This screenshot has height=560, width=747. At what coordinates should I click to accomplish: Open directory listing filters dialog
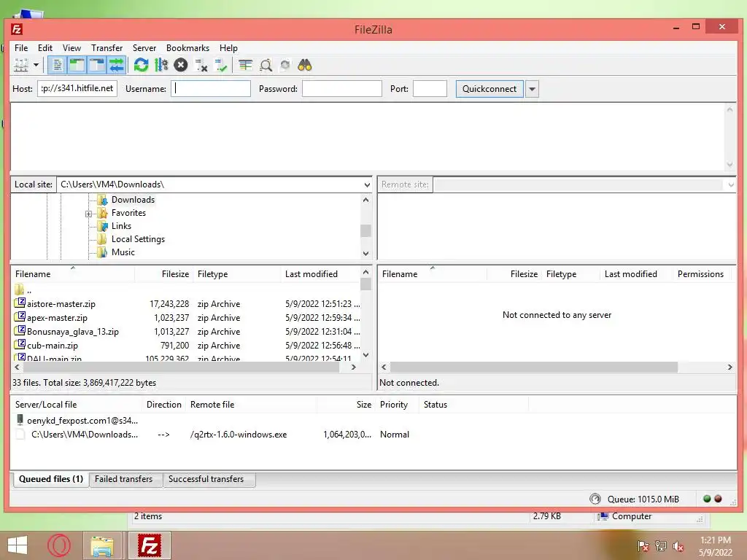pos(245,65)
